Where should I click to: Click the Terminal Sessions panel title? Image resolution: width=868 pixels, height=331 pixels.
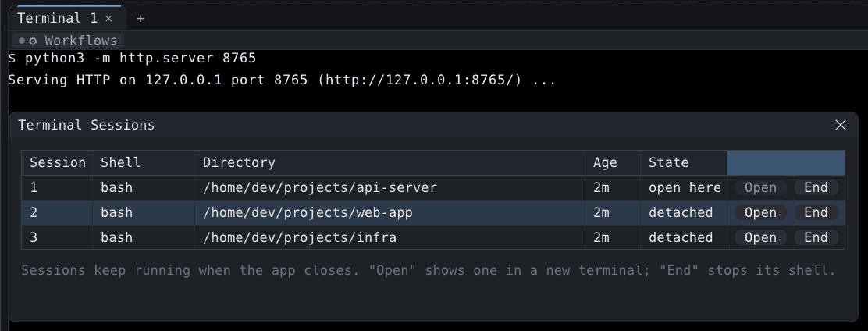point(87,125)
